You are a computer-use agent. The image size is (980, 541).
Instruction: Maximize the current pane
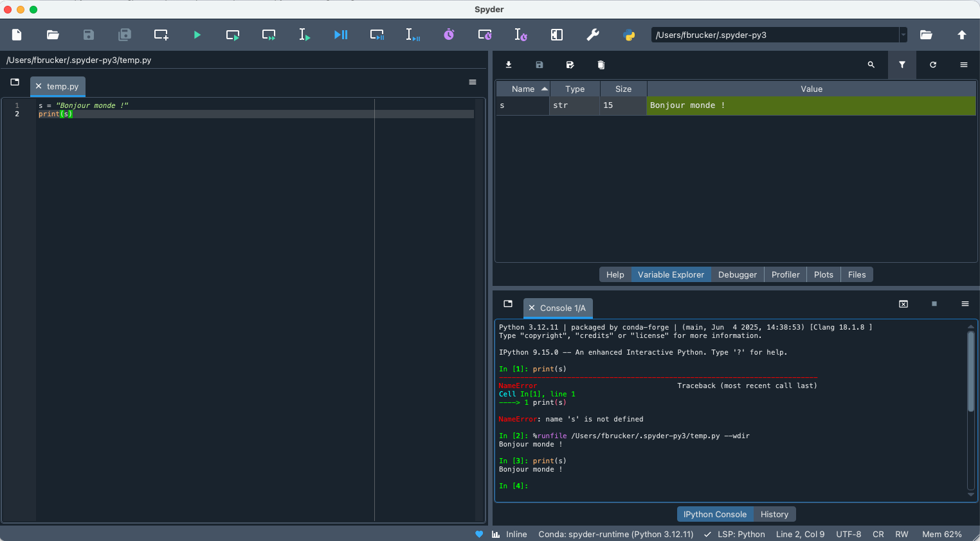[x=557, y=35]
